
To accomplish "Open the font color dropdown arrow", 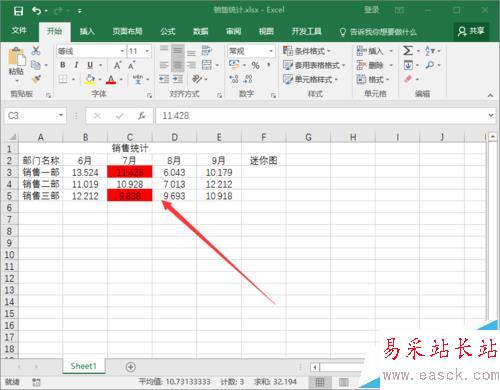I will (x=121, y=79).
